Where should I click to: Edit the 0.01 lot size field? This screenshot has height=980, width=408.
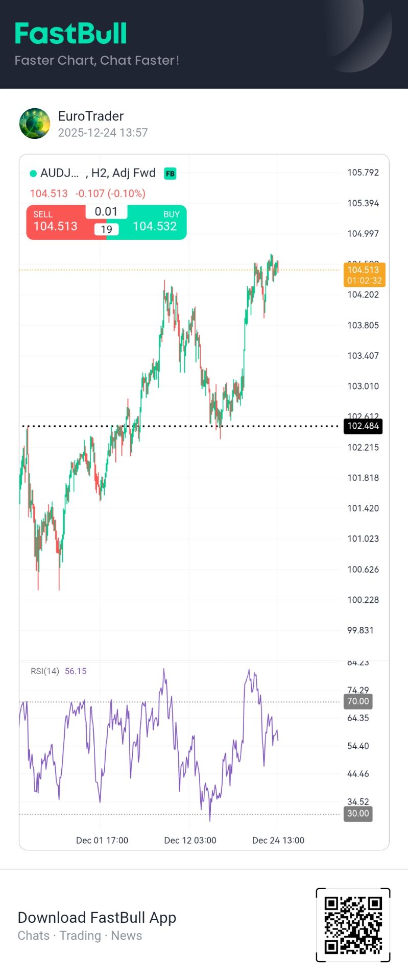pos(106,212)
